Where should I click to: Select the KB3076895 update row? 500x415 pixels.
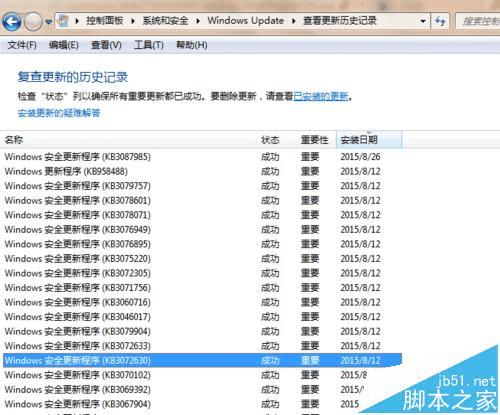tap(202, 244)
